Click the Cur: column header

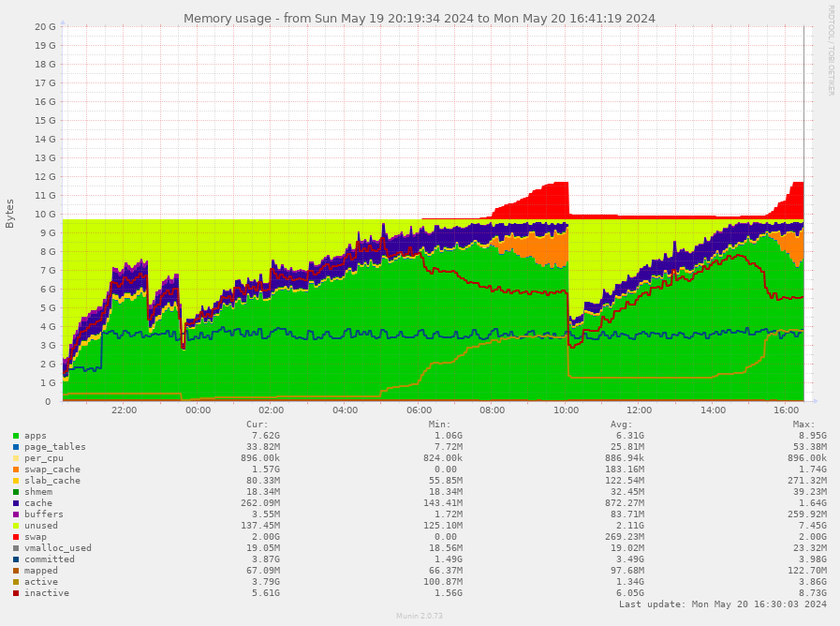257,425
